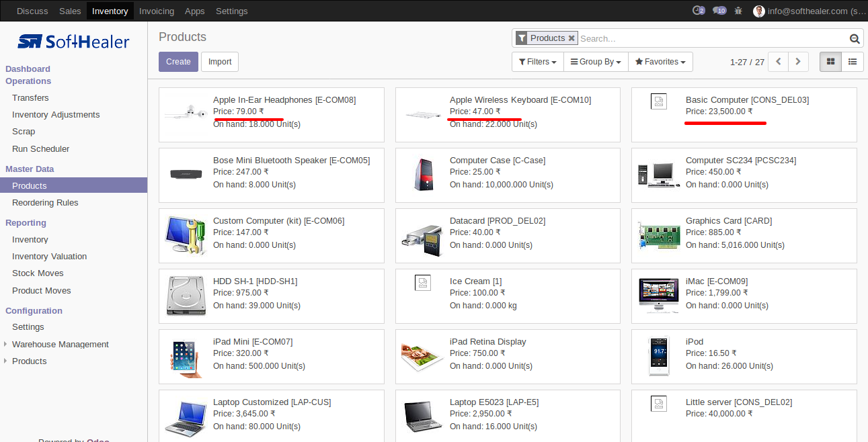Screen dimensions: 868x442
Task: Open Laptop E5023 product image
Action: tap(423, 416)
